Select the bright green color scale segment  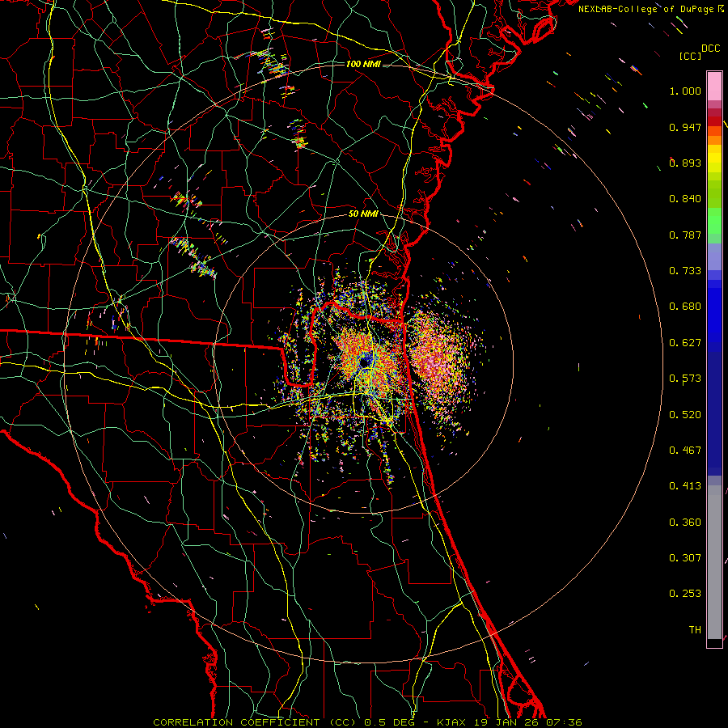pos(714,221)
